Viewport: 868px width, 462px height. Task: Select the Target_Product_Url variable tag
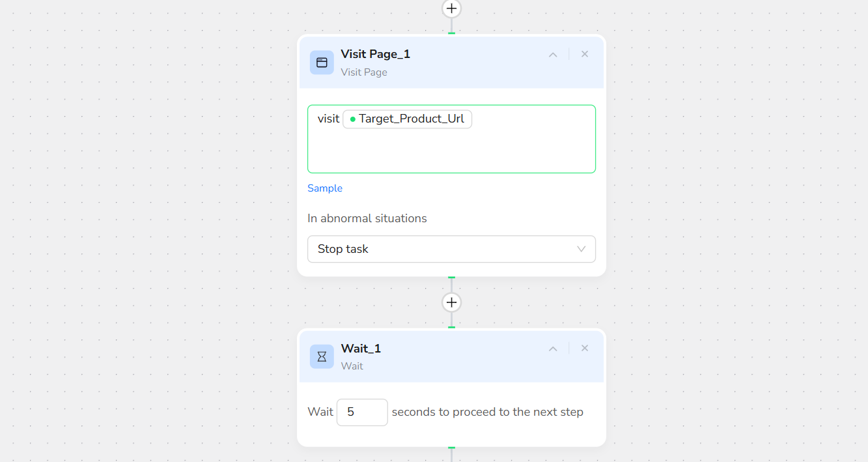tap(411, 119)
